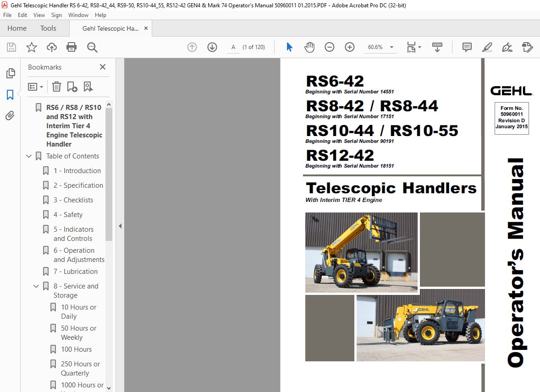Add file to starred favorites
Viewport: 540px width, 392px height.
[32, 47]
